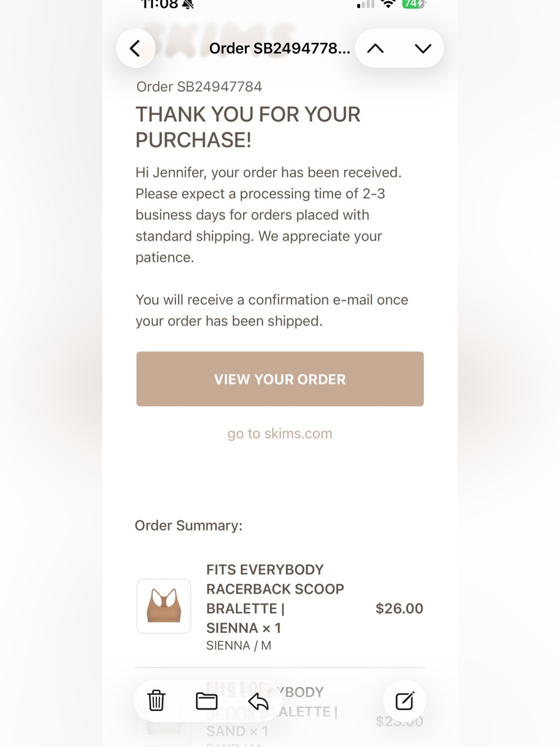The height and width of the screenshot is (747, 560).
Task: Open the Sienna bralette product thumbnail
Action: (x=164, y=606)
